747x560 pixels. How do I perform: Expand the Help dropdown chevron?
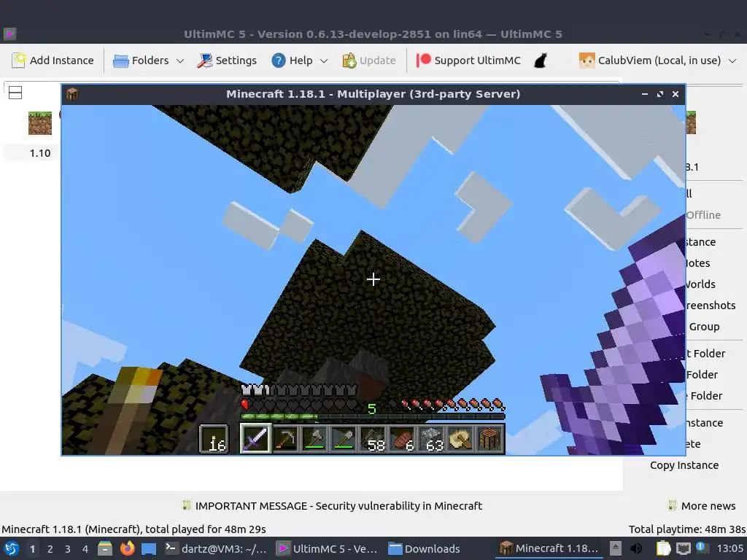pyautogui.click(x=324, y=61)
